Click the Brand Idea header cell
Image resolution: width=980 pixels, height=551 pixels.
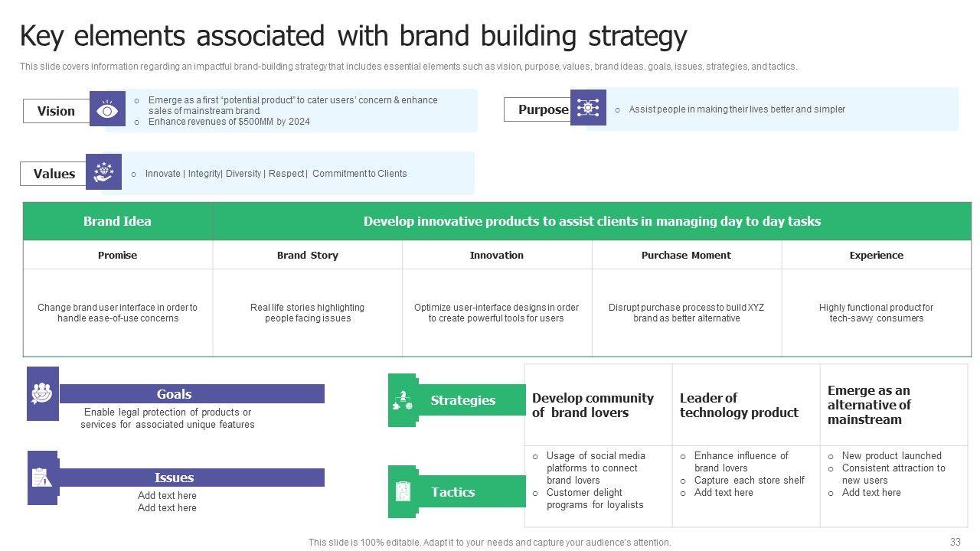click(117, 221)
